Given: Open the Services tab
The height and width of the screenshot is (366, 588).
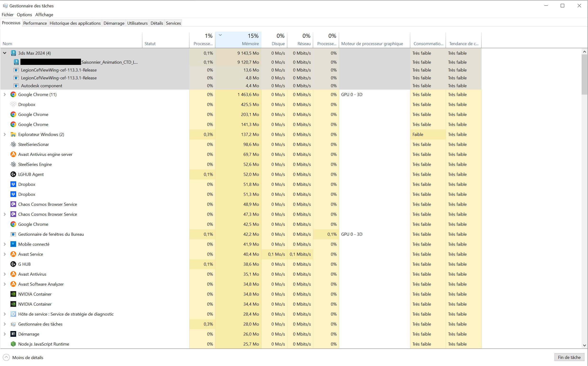Looking at the screenshot, I should 173,23.
